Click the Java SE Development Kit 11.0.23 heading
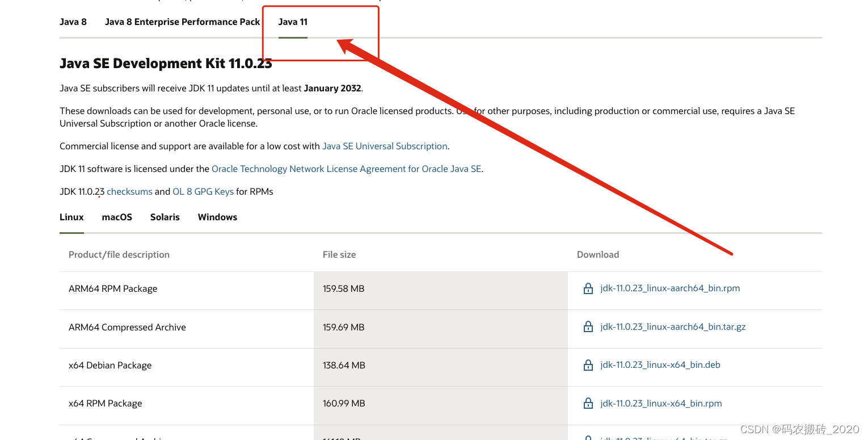Viewport: 868px width, 440px height. (166, 64)
